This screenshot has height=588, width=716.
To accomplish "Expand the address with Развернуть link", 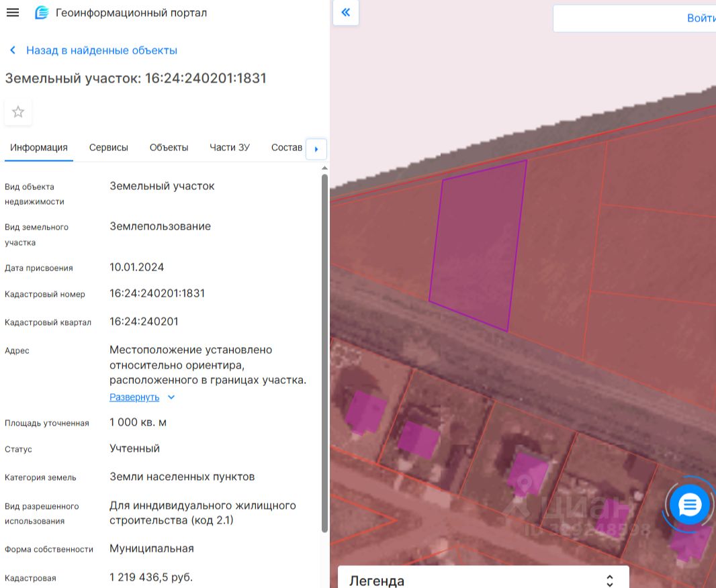I will (x=134, y=397).
